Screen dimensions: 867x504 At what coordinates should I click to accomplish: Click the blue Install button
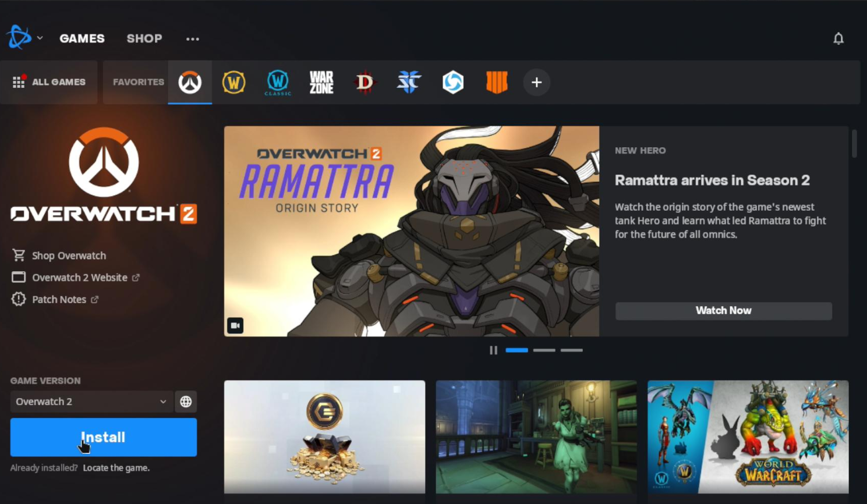tap(104, 437)
